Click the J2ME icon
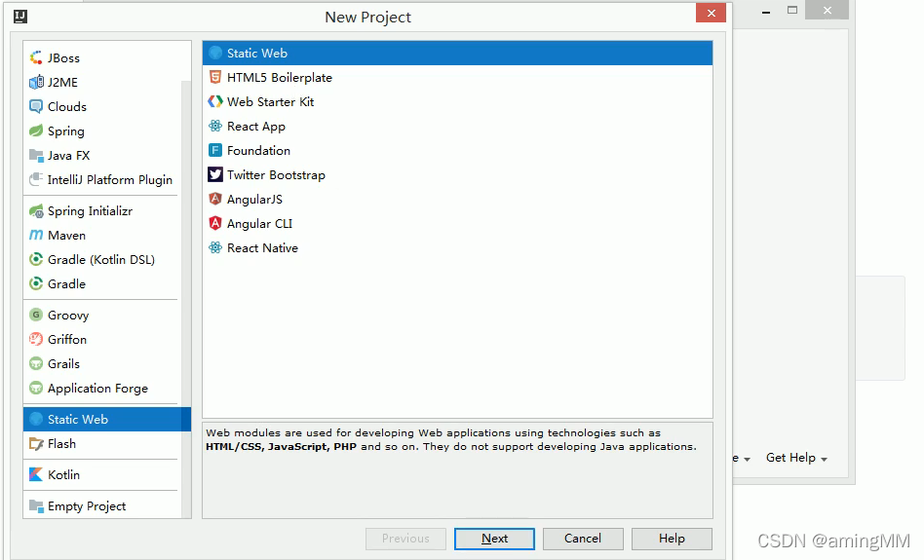 point(36,82)
